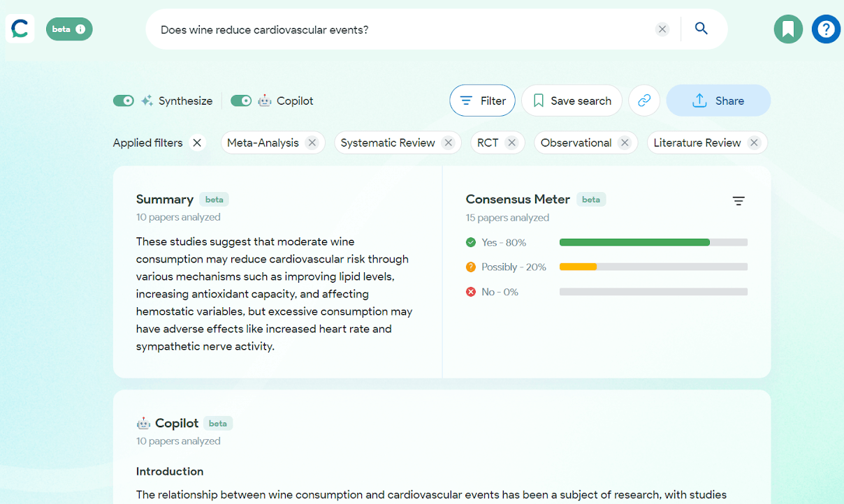
Task: Remove the Systematic Review filter chip
Action: click(449, 142)
